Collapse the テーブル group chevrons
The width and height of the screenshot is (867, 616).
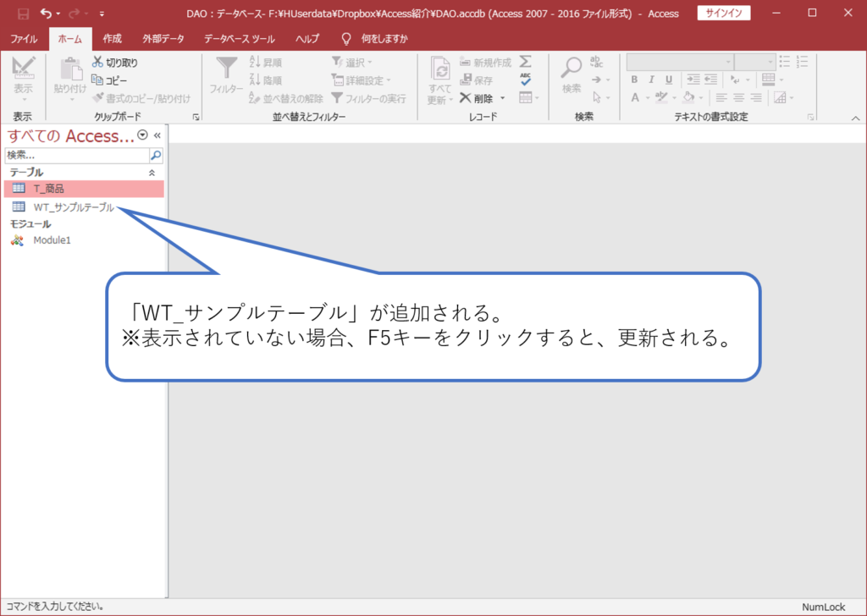point(152,173)
